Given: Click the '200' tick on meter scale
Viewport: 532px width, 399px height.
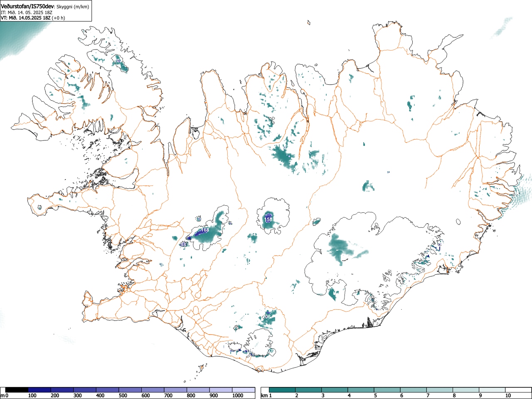Looking at the screenshot, I should click(x=54, y=396).
